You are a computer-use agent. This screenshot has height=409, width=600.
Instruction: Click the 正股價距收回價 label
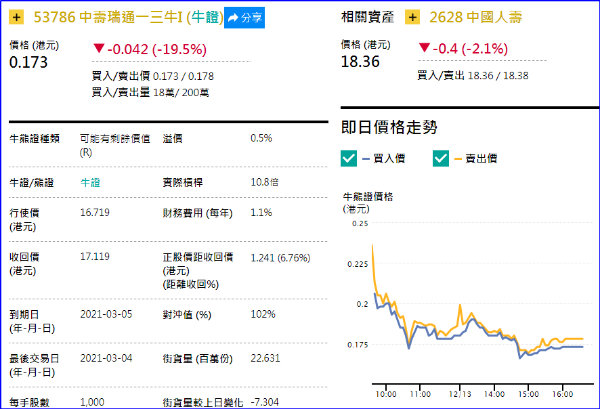pos(197,257)
